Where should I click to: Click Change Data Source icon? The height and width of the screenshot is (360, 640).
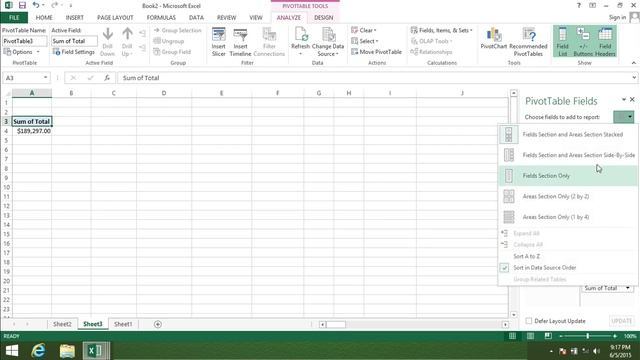click(328, 42)
